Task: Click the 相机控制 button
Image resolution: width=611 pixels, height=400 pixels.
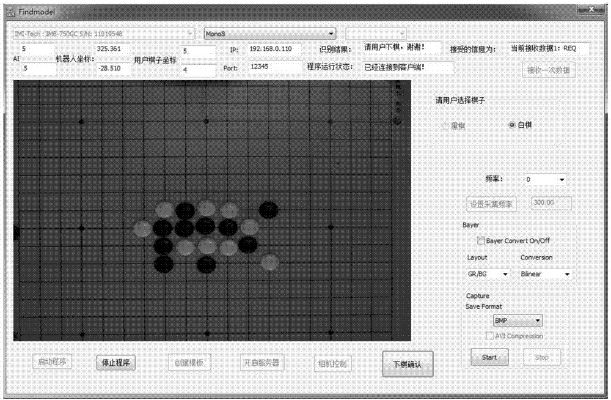Action: tap(332, 364)
